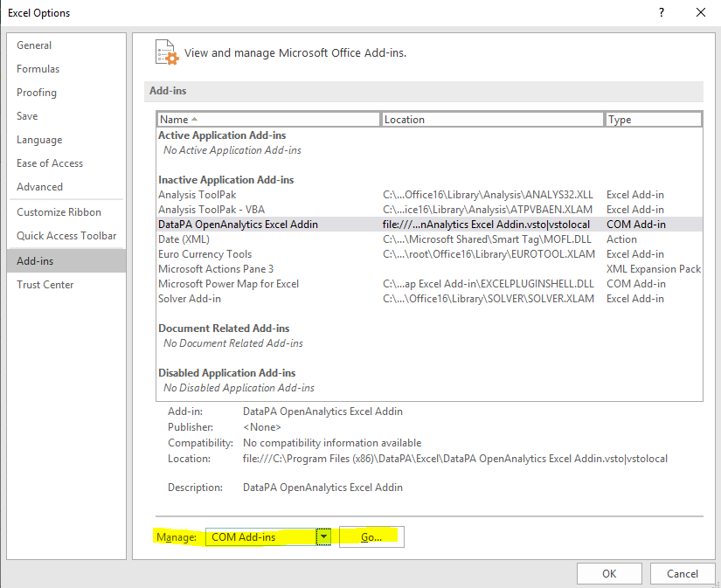Viewport: 721px width, 588px height.
Task: Select the Analysis ToolPak add-in row
Action: [x=429, y=195]
